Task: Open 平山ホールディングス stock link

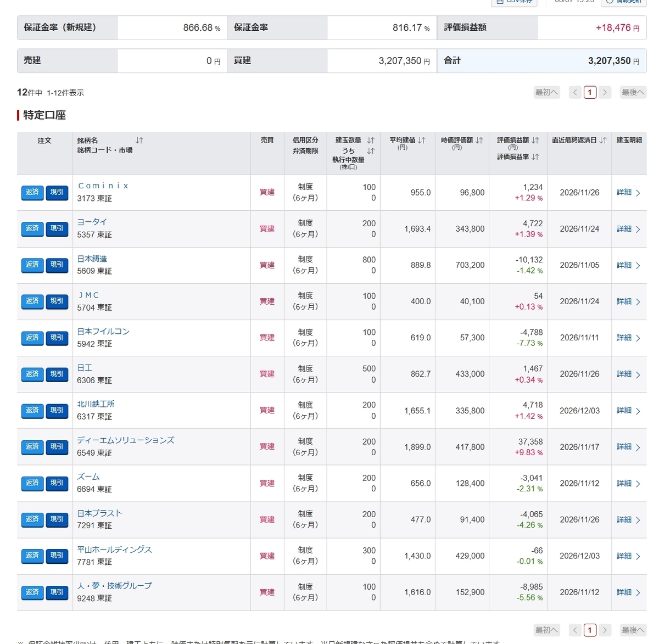Action: pos(115,549)
